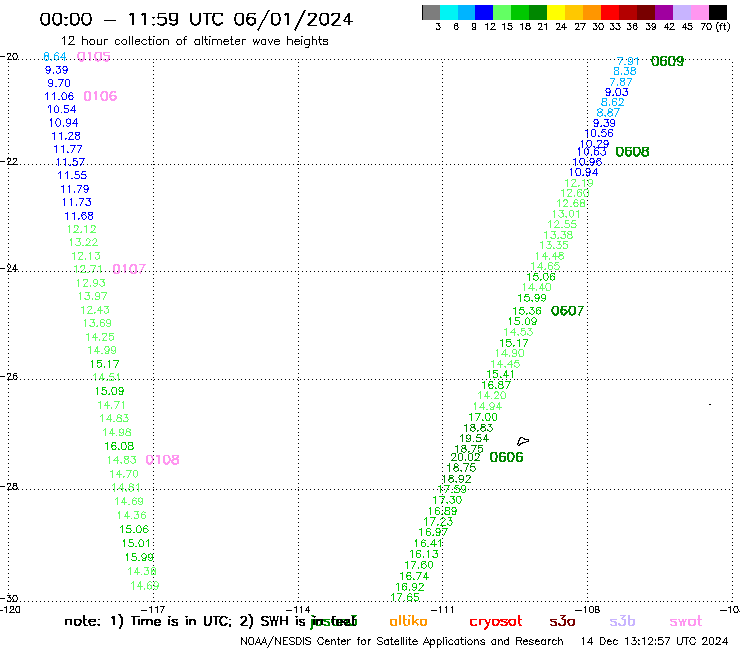Click the green 0607 time marker
This screenshot has width=740, height=650.
[x=567, y=311]
